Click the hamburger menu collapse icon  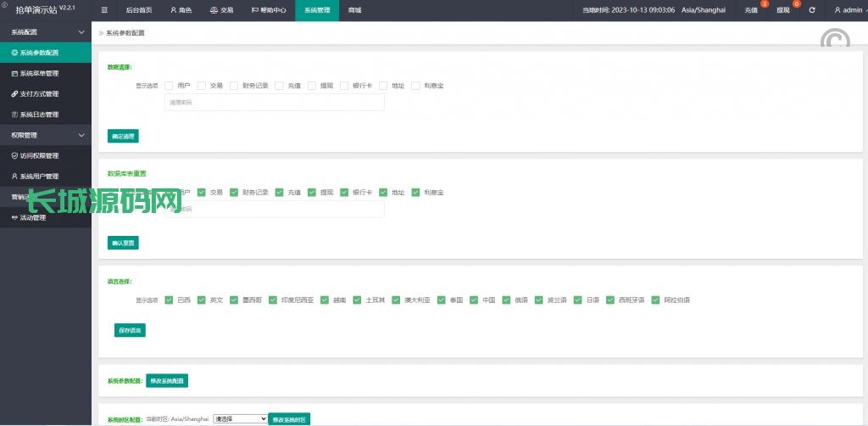(x=104, y=10)
